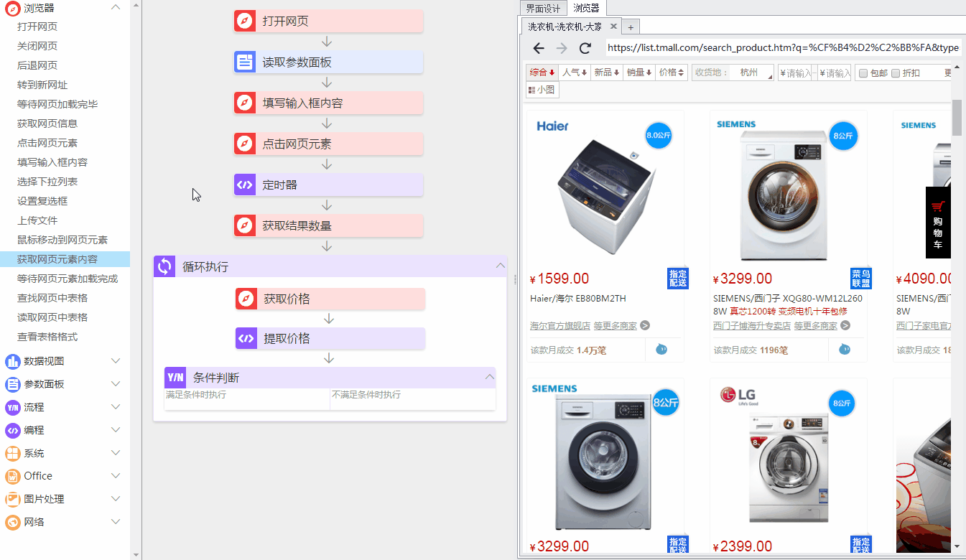The height and width of the screenshot is (560, 966).
Task: Click the 网络 category icon
Action: coord(12,522)
